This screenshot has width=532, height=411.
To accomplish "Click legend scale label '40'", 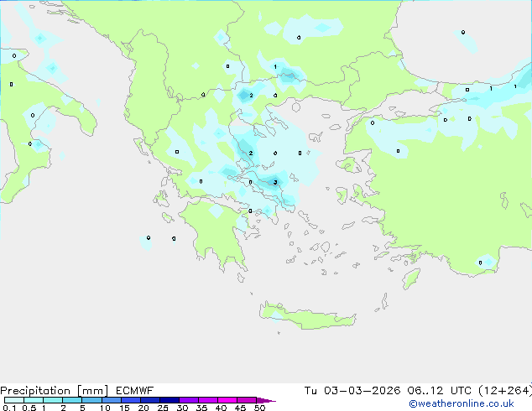I will click(221, 408).
